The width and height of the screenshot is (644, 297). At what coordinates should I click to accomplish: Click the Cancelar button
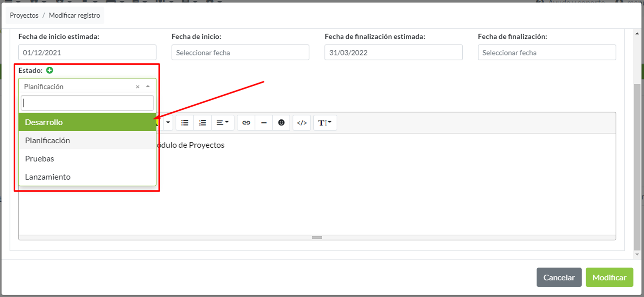point(558,277)
